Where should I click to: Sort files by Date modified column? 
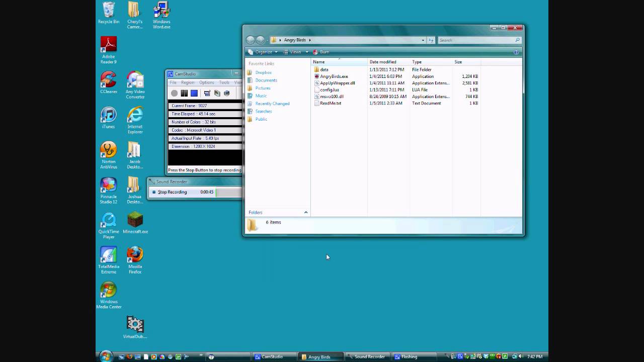(x=389, y=62)
